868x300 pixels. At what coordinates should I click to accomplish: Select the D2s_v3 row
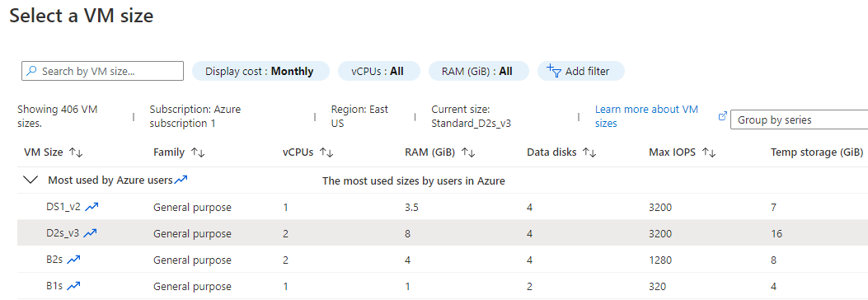point(443,233)
